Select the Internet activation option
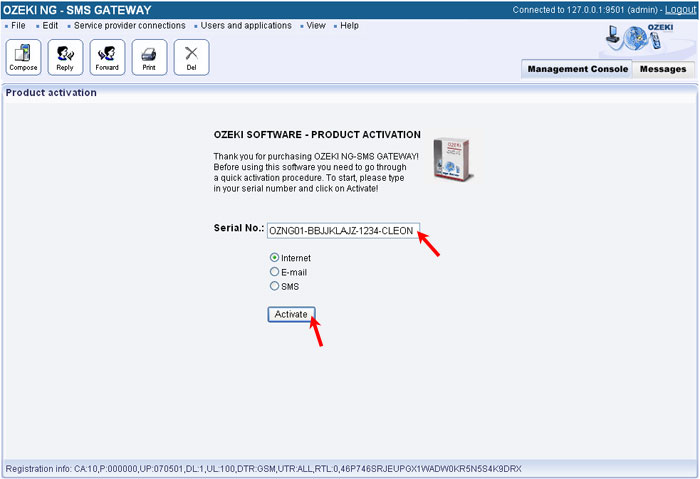700x479 pixels. (x=275, y=258)
